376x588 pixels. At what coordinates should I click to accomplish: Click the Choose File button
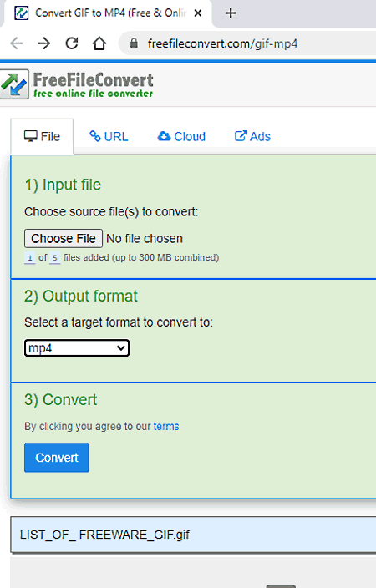click(64, 239)
